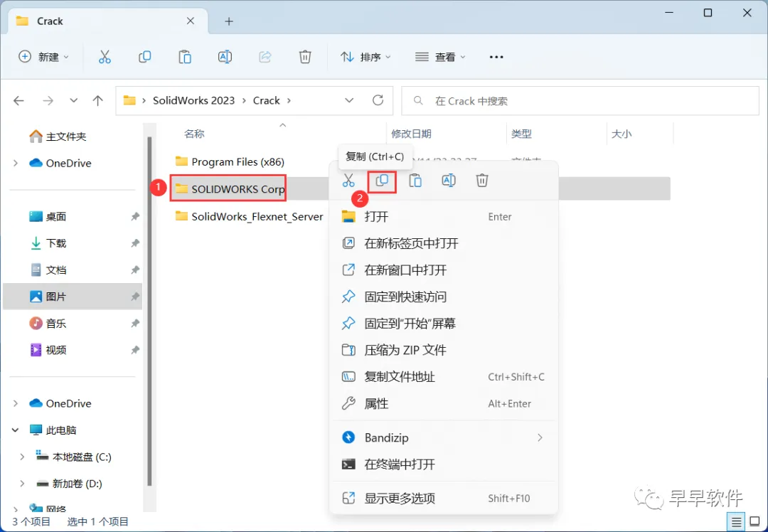The height and width of the screenshot is (532, 768).
Task: Click the search box 在 Crack 中搜索
Action: 580,100
